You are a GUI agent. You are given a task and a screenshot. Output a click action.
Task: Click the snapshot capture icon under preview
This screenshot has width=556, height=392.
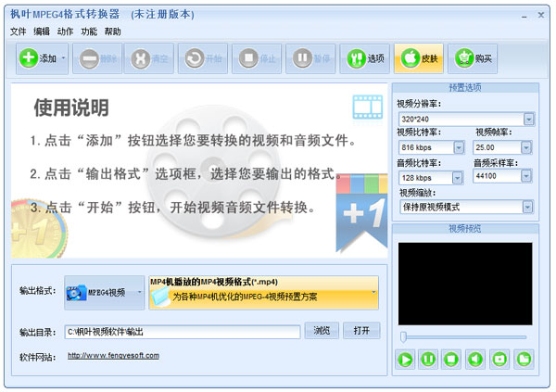coord(499,360)
